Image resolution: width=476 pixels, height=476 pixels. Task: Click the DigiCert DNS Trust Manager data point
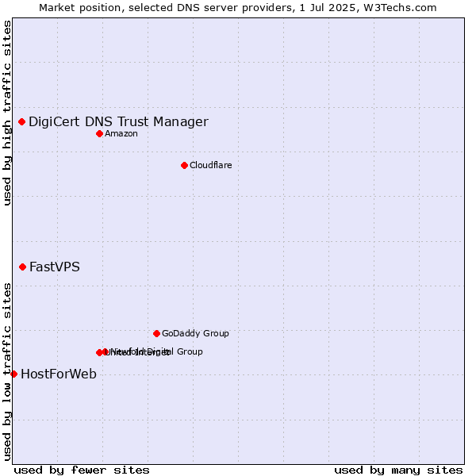pos(22,121)
